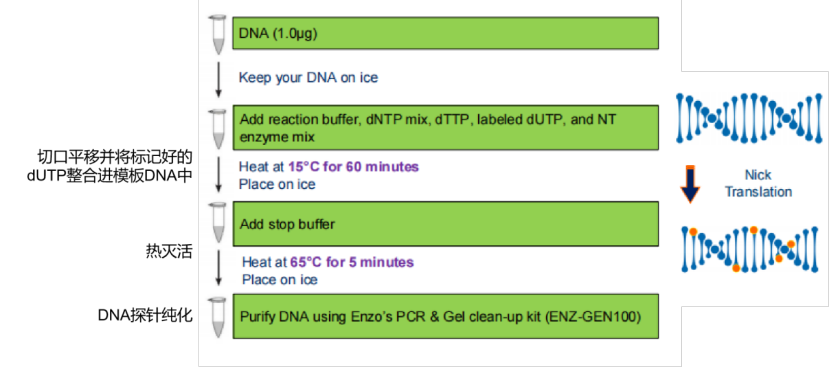Click the arrow beside Keep your DNA on ice
The height and width of the screenshot is (367, 829).
tap(218, 80)
